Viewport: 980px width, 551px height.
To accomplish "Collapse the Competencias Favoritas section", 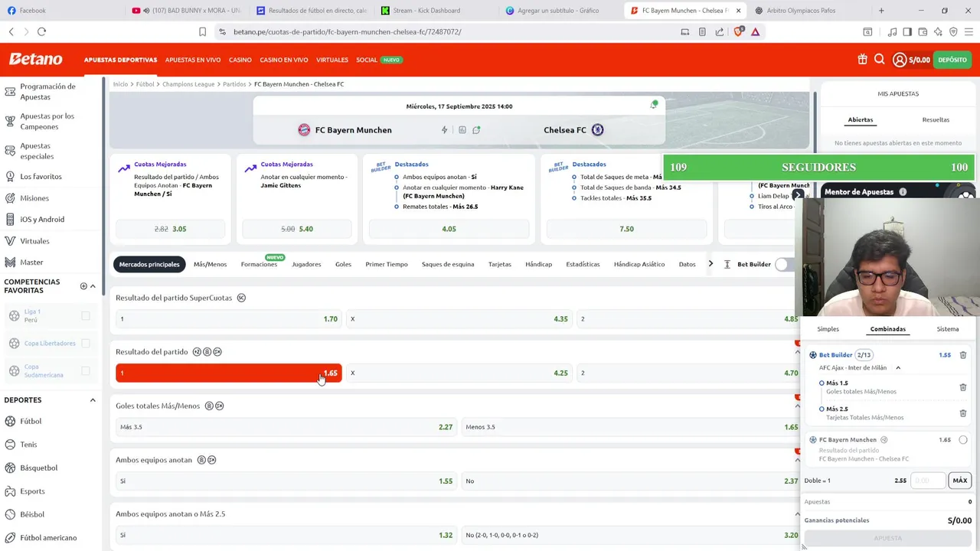I will tap(93, 286).
